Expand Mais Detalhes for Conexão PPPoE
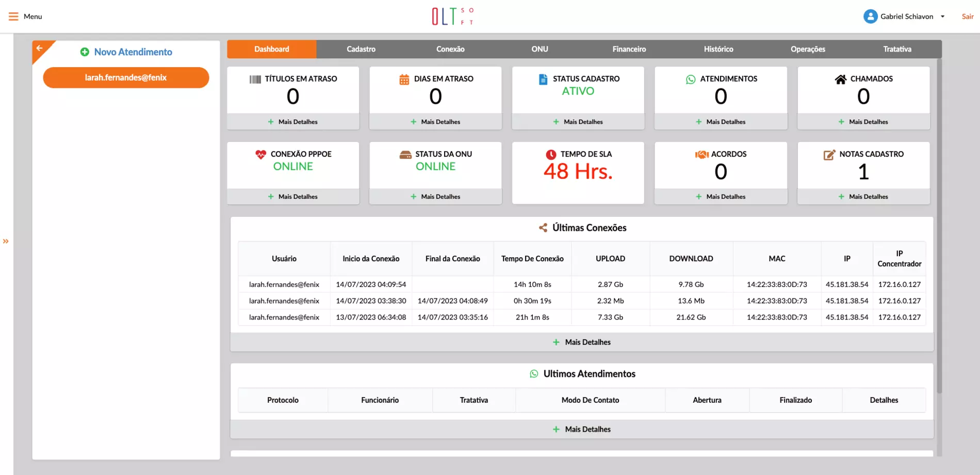Image resolution: width=980 pixels, height=475 pixels. [293, 197]
